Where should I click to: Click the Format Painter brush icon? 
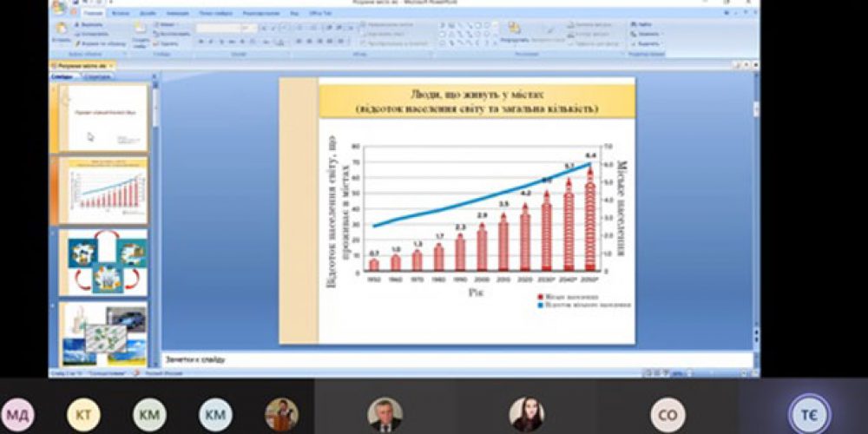pos(78,43)
